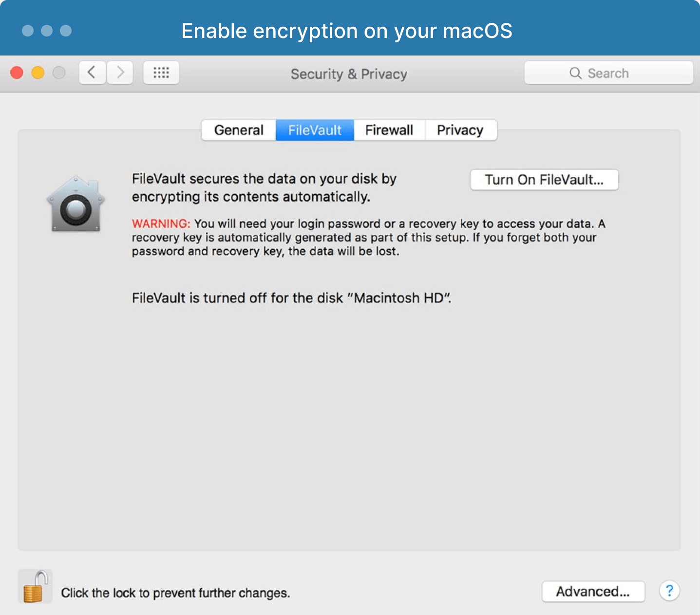Image resolution: width=700 pixels, height=615 pixels.
Task: Select the General tab
Action: tap(238, 130)
